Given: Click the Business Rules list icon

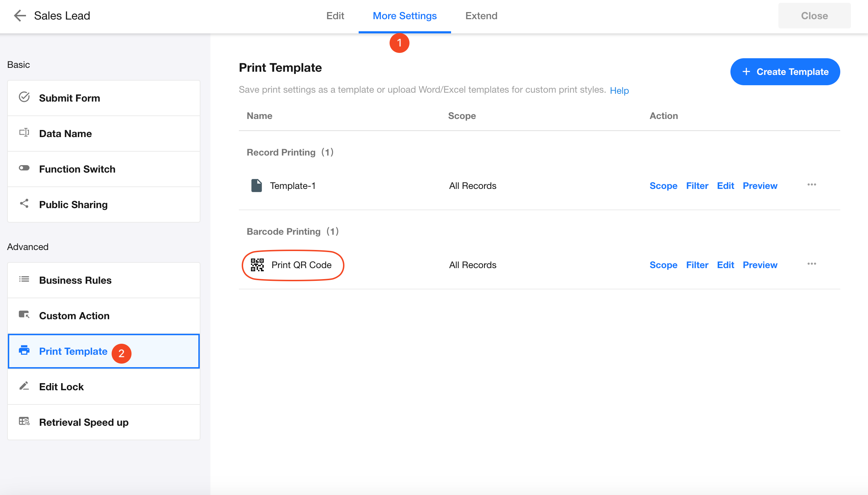Looking at the screenshot, I should (x=24, y=279).
